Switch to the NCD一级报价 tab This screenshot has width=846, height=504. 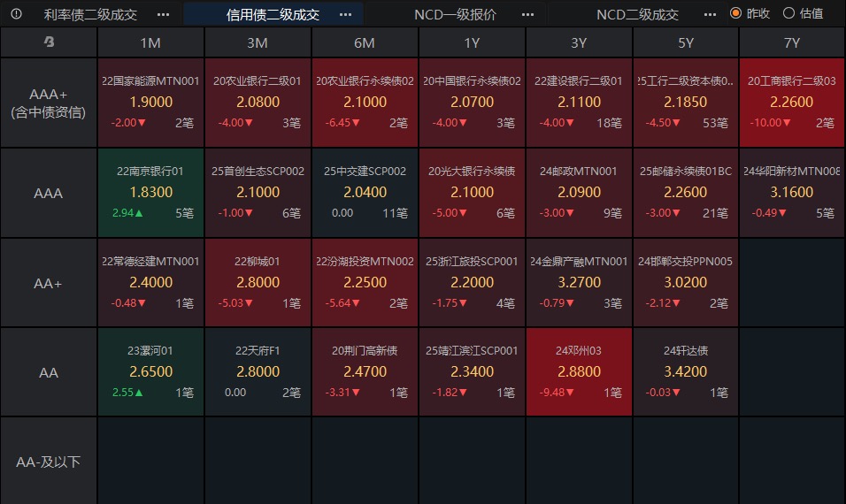[455, 14]
